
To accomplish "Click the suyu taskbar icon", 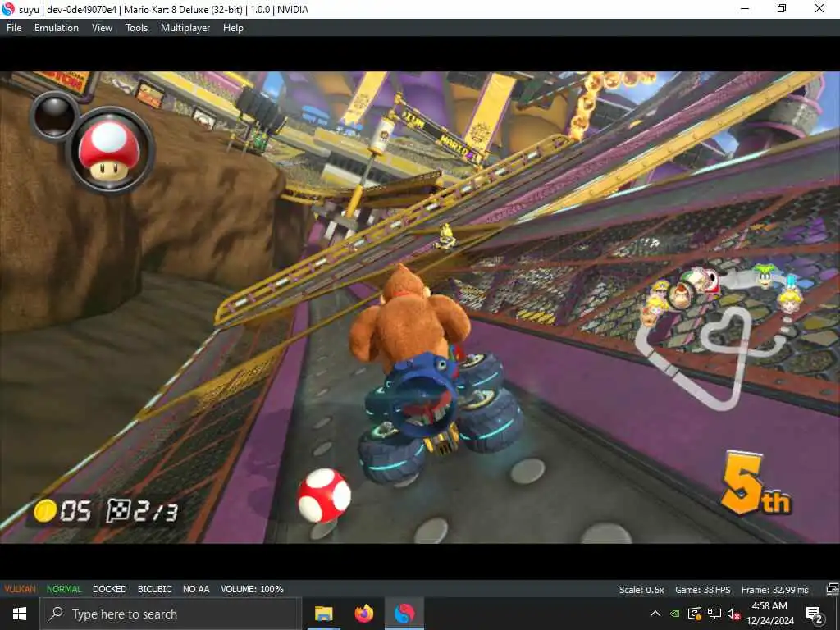I will point(404,614).
